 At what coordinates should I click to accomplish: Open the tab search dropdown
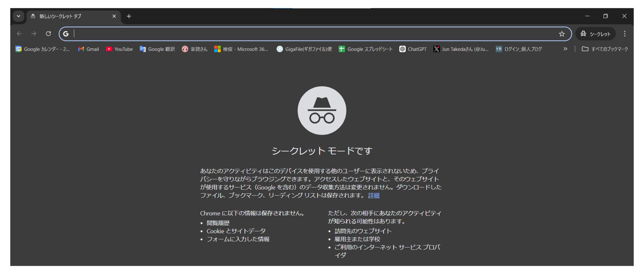click(19, 16)
